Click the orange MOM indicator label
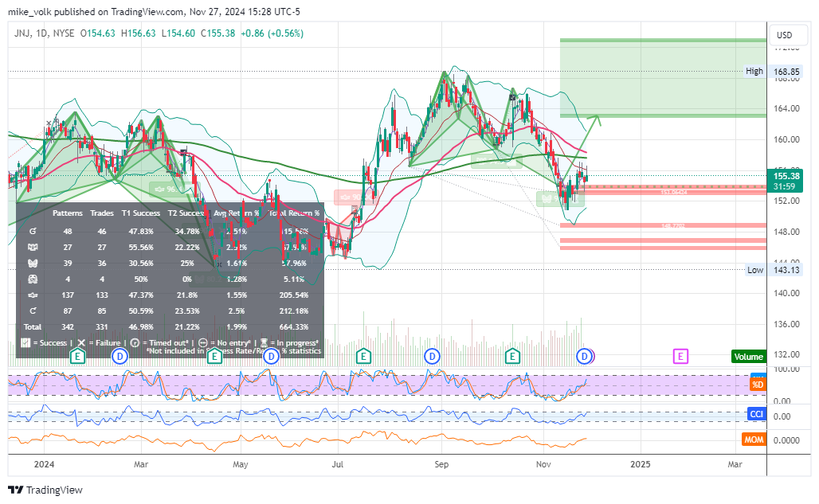This screenshot has width=819, height=504. [x=754, y=440]
